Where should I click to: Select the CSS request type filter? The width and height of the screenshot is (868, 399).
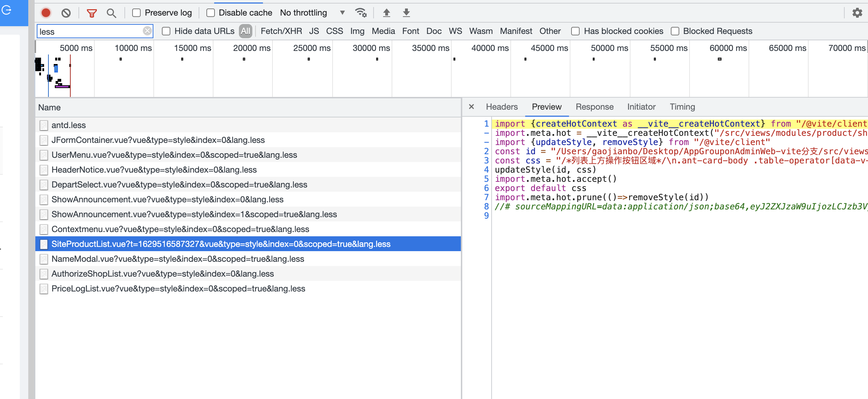coord(334,31)
